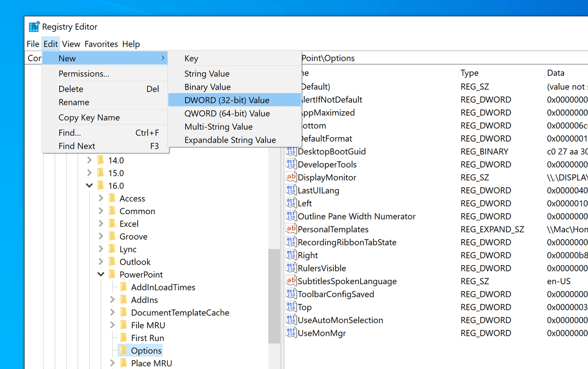
Task: Select the SubtitlesSpokenLanguage string icon
Action: tap(291, 281)
